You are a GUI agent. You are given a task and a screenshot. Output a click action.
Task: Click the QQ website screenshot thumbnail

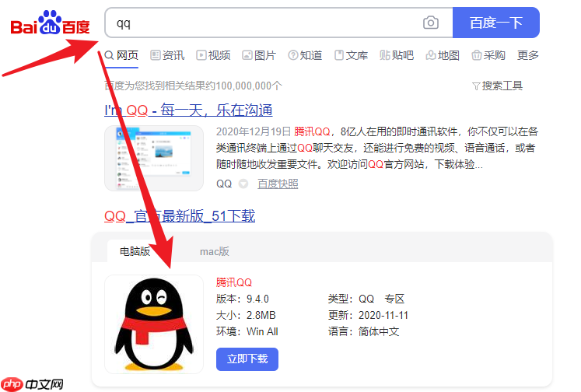(154, 158)
